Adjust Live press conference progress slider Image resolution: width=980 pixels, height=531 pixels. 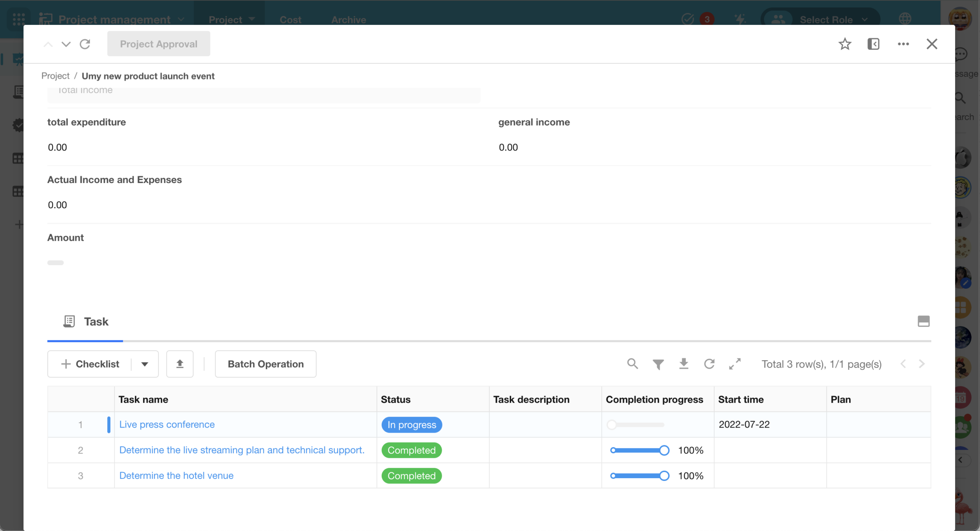[x=612, y=425]
